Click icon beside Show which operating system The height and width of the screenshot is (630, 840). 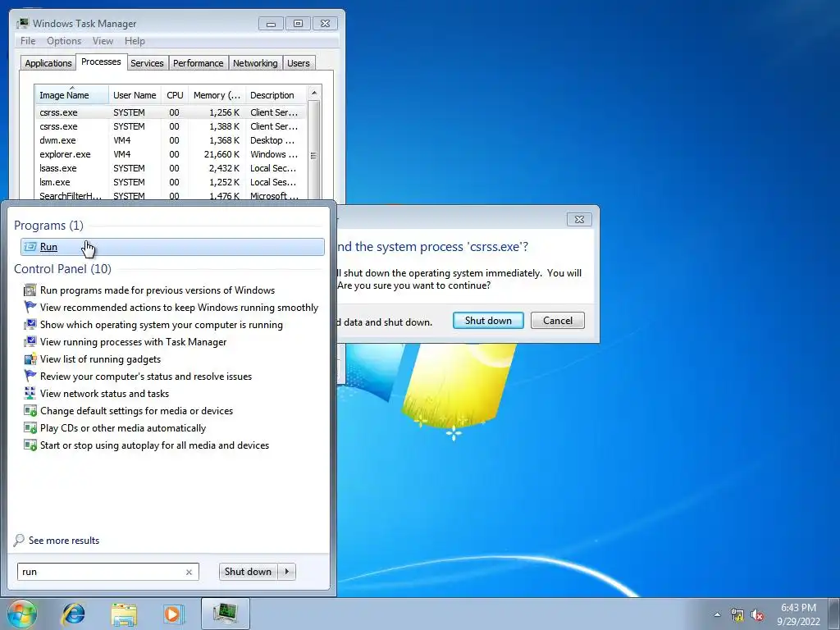click(30, 325)
